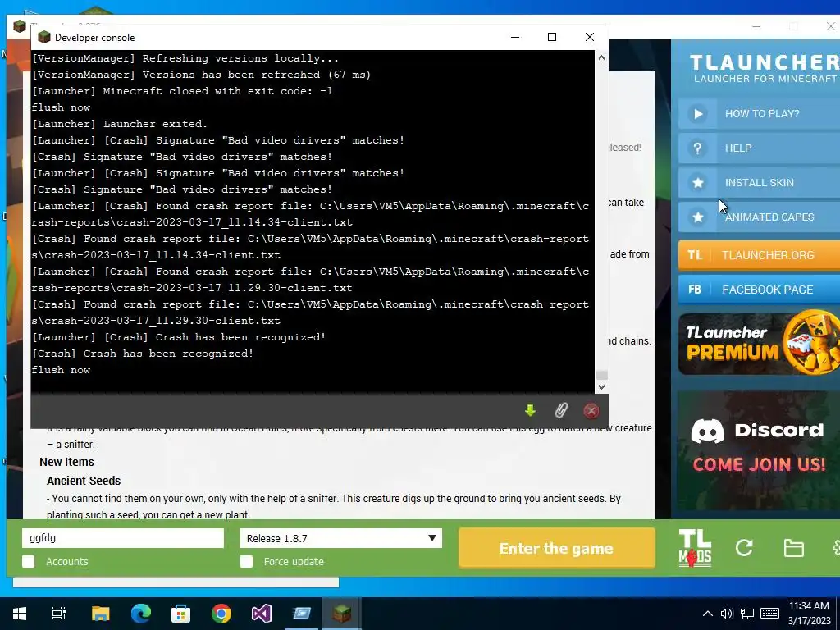Click the "Ancient Seeds" heading in news
Screen dimensions: 840x630
pyautogui.click(x=84, y=481)
